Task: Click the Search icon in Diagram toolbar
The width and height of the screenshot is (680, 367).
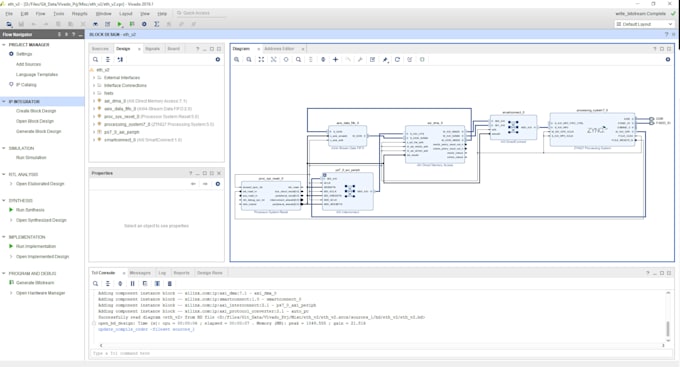Action: tap(298, 59)
